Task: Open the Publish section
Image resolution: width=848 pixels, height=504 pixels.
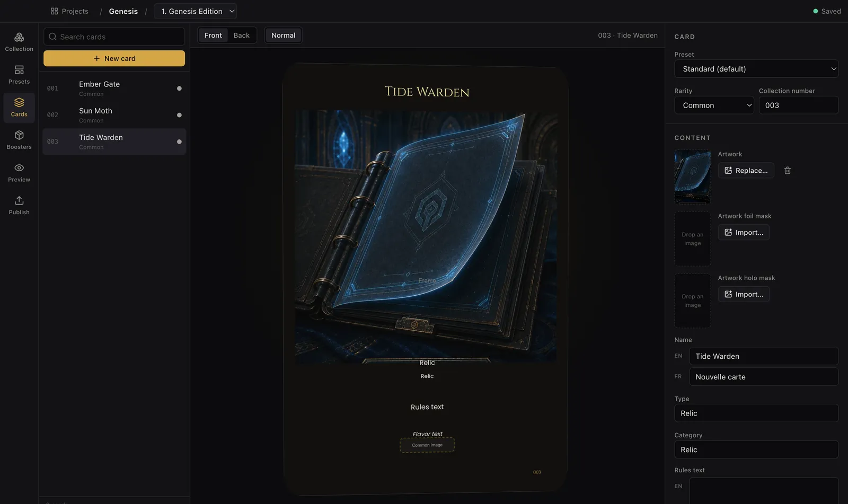Action: 19,205
